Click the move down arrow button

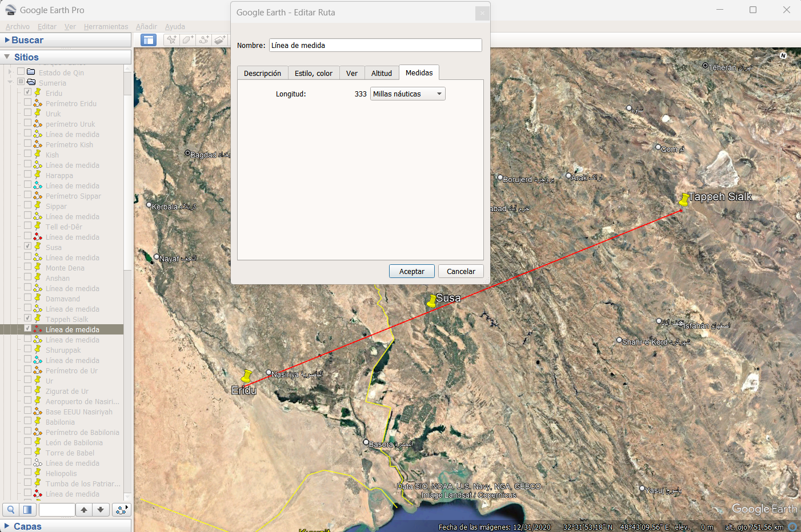(101, 510)
